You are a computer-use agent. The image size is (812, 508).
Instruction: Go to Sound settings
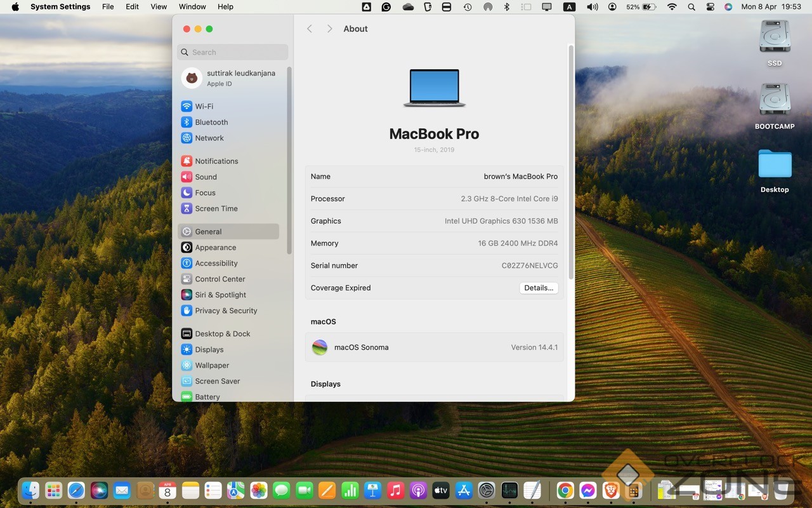206,177
